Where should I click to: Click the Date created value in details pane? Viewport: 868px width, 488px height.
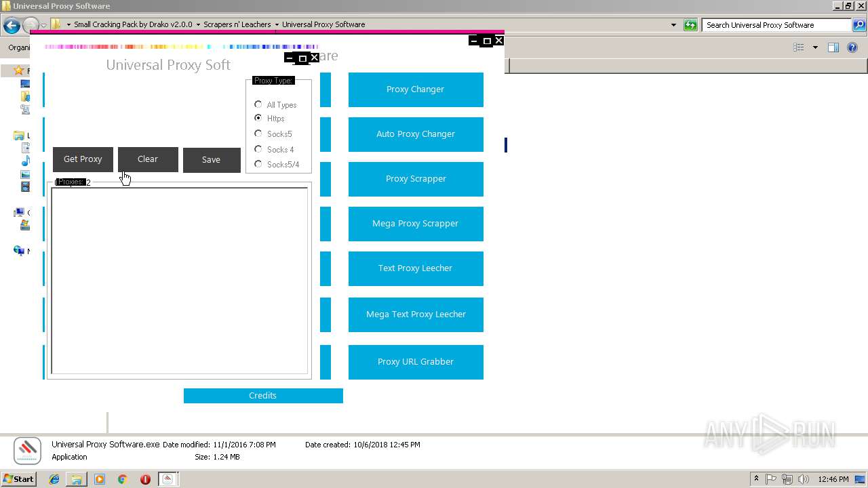point(387,445)
